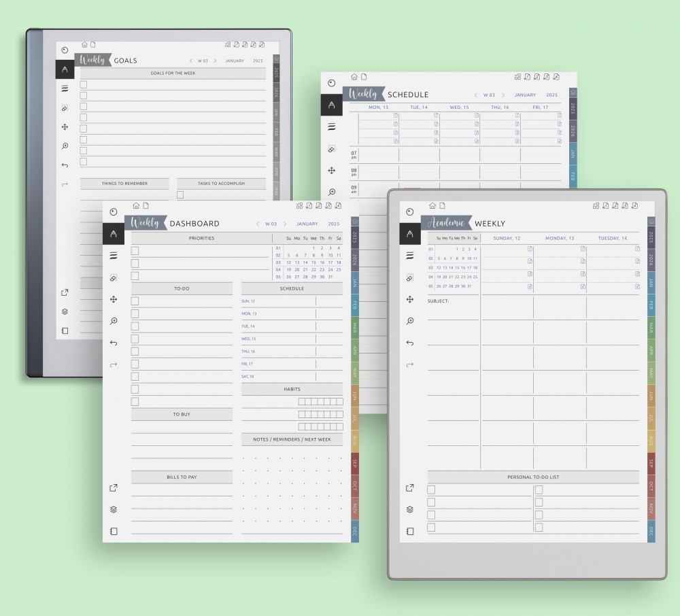
Task: Open the W 03 link on Weekly Goals page
Action: pos(203,61)
